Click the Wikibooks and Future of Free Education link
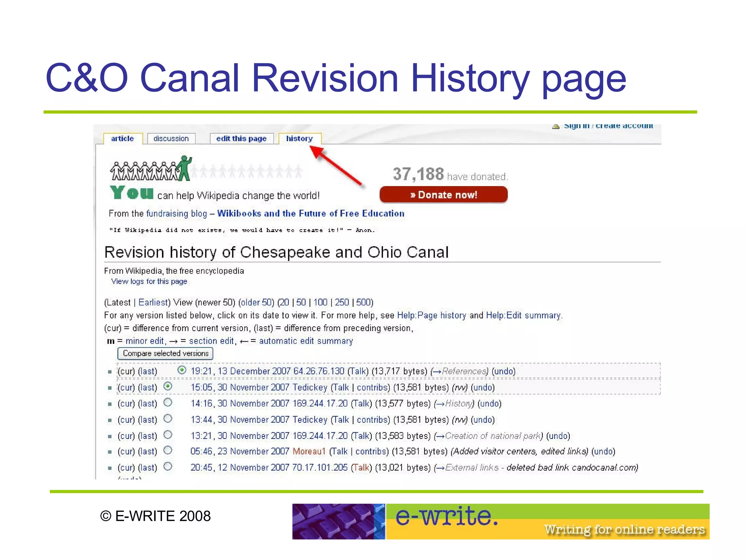 pyautogui.click(x=311, y=214)
